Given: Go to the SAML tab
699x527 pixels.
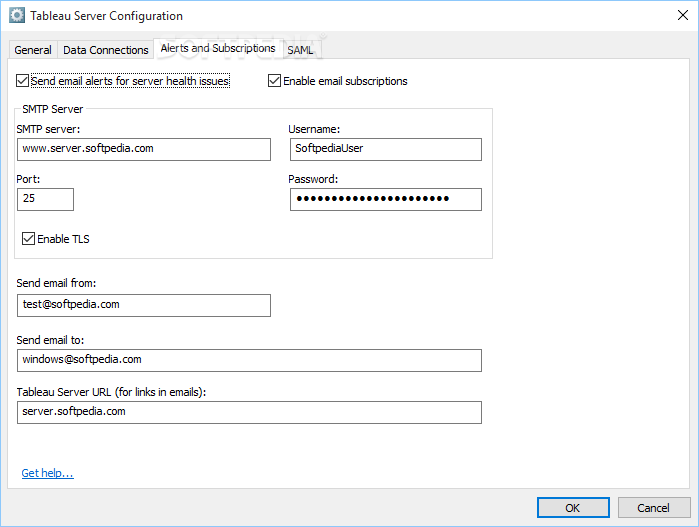Looking at the screenshot, I should [x=300, y=50].
